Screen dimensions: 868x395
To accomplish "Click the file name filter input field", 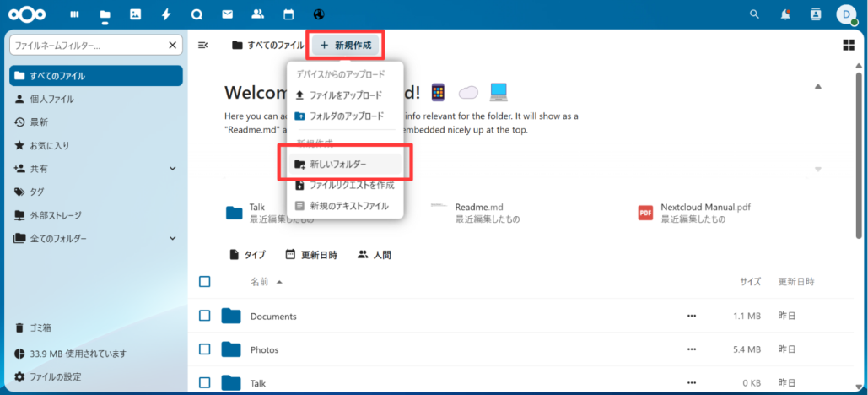I will pos(87,45).
